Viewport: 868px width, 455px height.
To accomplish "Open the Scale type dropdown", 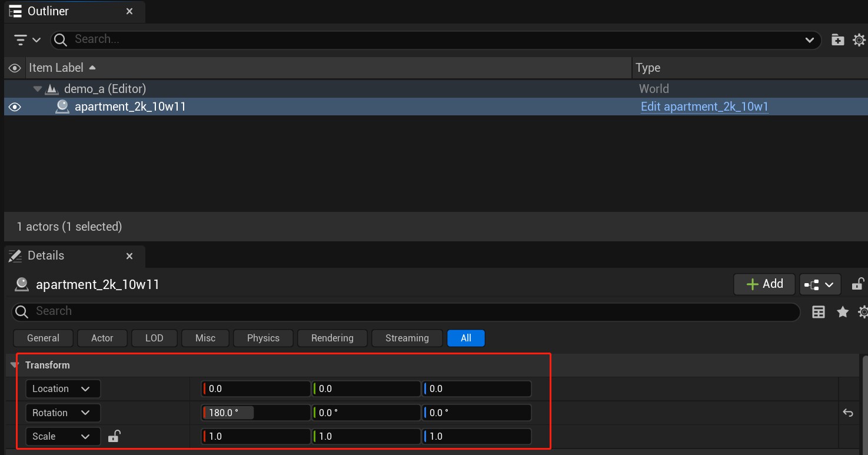I will 63,436.
